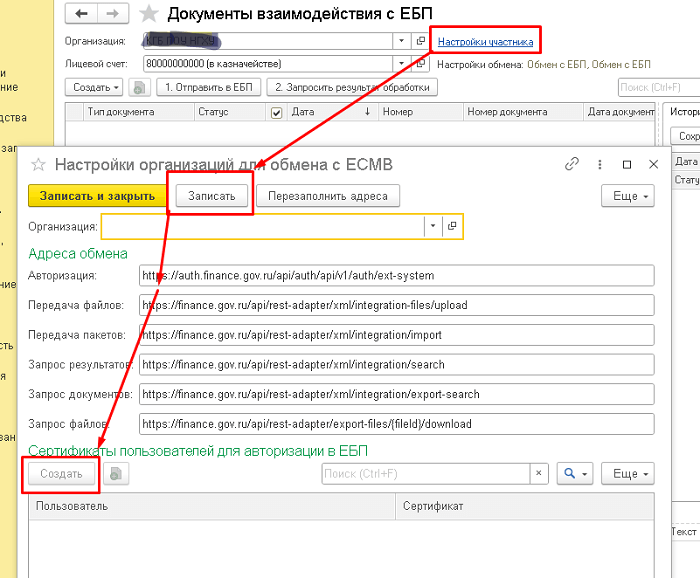Expand the Организация dropdown in dialog
The image size is (700, 578).
click(432, 227)
